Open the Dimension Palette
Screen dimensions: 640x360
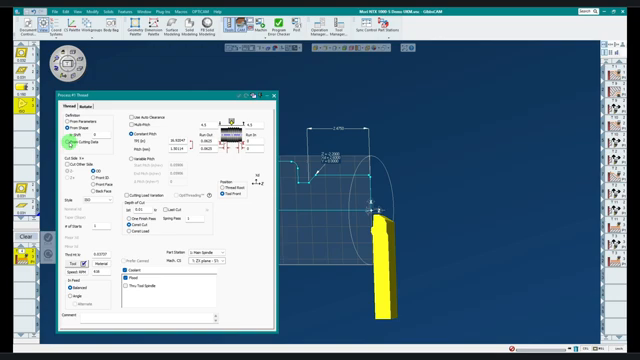click(153, 27)
